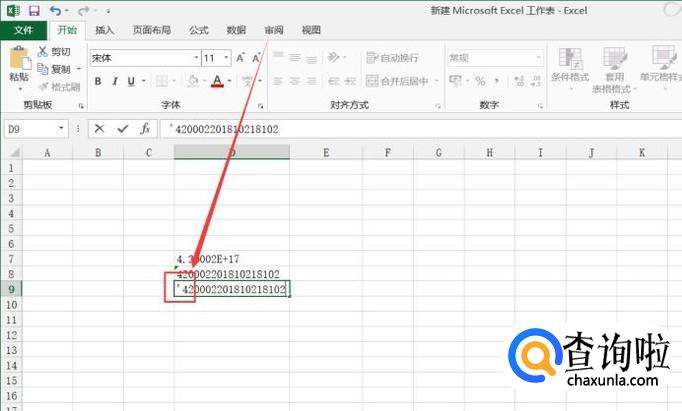The width and height of the screenshot is (682, 411).
Task: Toggle Italic formatting
Action: point(115,81)
